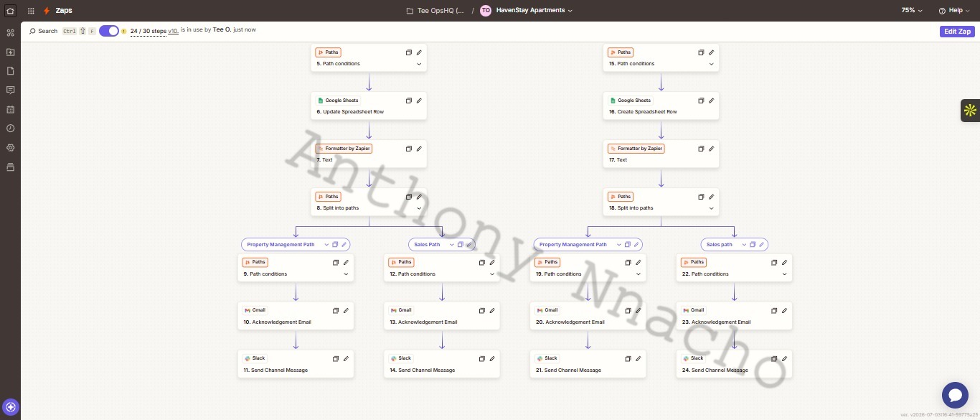Duplicate step 16 Create Spreadsheet Row
This screenshot has width=980, height=420.
pyautogui.click(x=701, y=101)
